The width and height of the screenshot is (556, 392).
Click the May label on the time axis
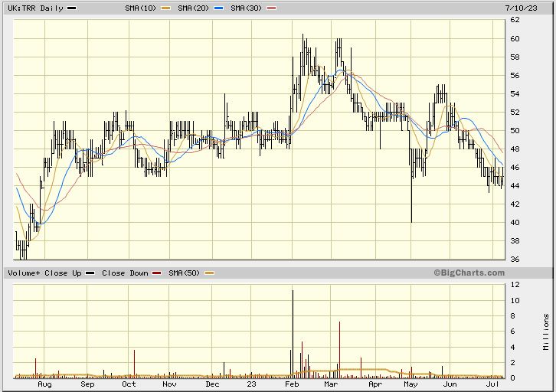[410, 387]
